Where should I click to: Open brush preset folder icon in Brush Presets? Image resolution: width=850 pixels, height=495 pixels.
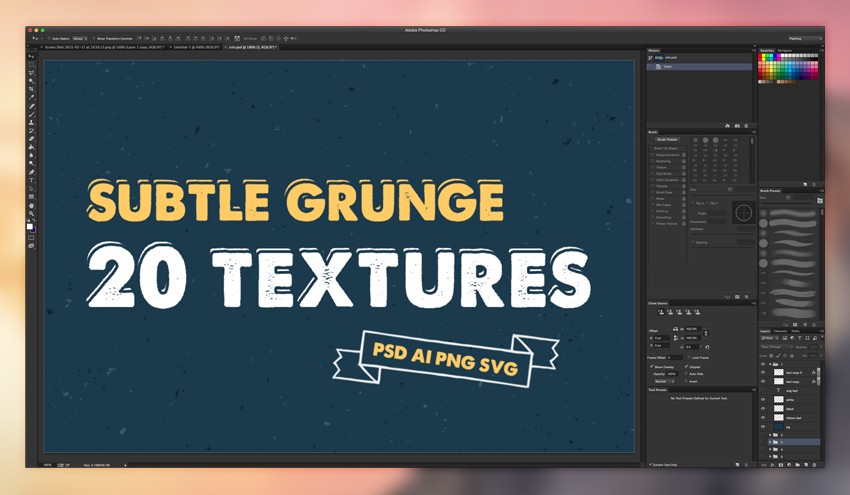[x=820, y=201]
